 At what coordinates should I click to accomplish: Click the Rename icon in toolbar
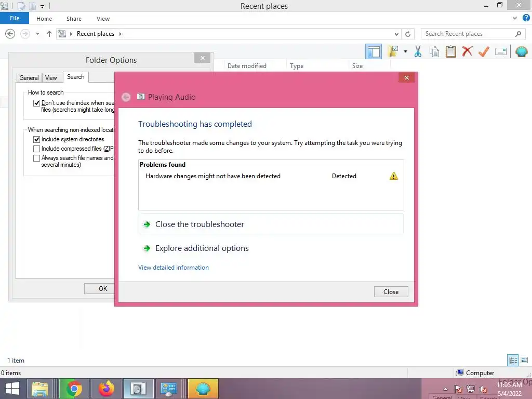(501, 51)
